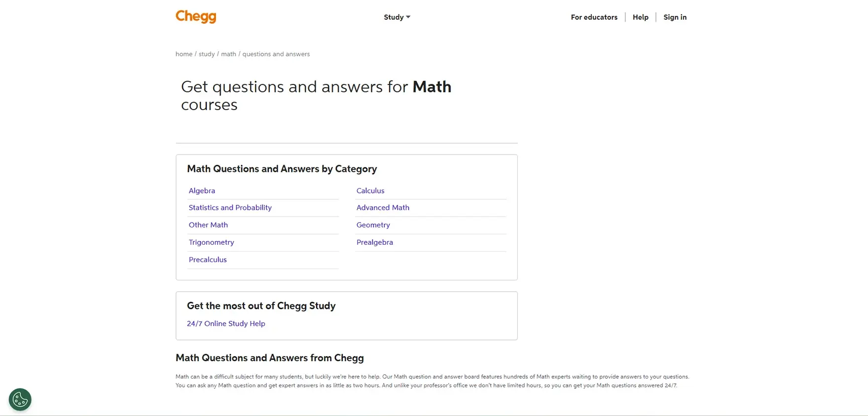This screenshot has width=868, height=416.
Task: Click the study breadcrumb link
Action: pyautogui.click(x=207, y=54)
